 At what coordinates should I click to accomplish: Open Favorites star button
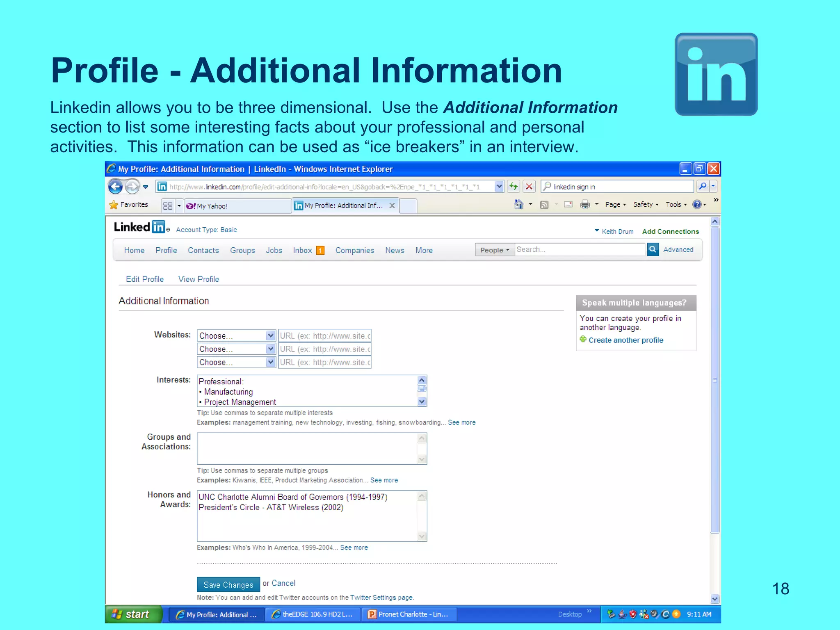[x=129, y=204]
